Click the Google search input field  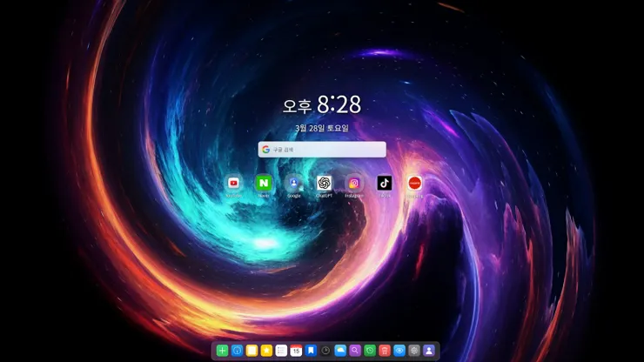click(322, 150)
